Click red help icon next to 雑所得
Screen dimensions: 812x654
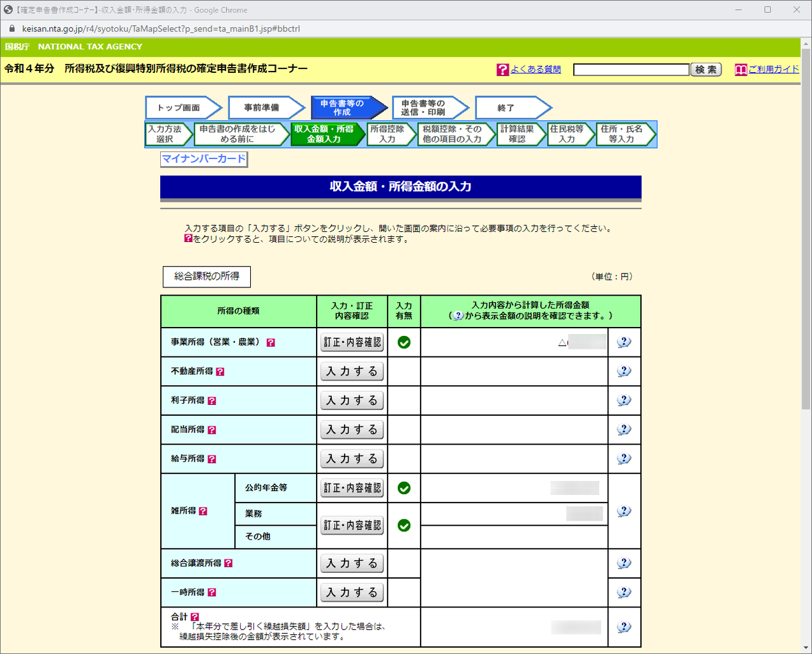203,511
